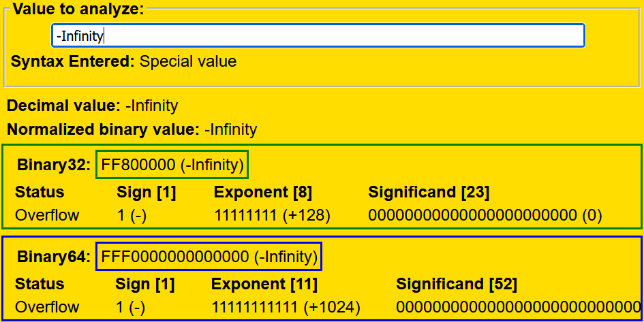Click the Binary64 hex value FFF0000000000000
The image size is (644, 322).
(x=209, y=257)
